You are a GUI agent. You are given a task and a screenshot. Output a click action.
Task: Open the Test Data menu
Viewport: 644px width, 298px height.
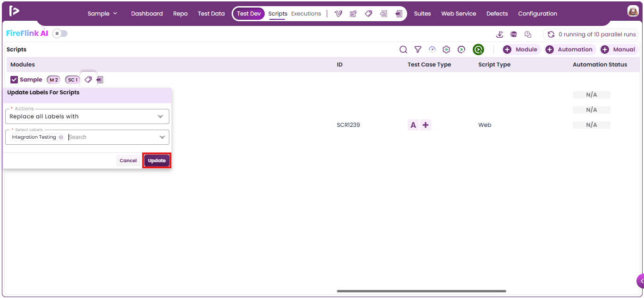tap(211, 14)
